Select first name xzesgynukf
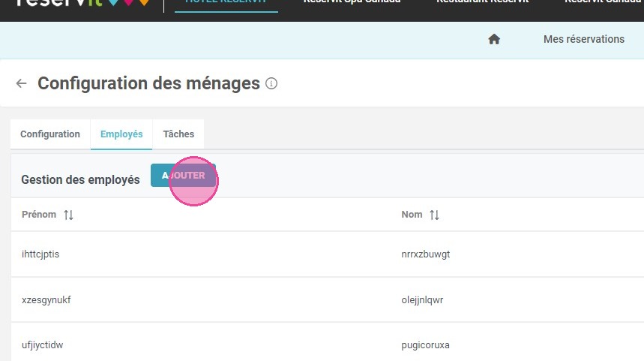The height and width of the screenshot is (361, 644). coord(46,299)
